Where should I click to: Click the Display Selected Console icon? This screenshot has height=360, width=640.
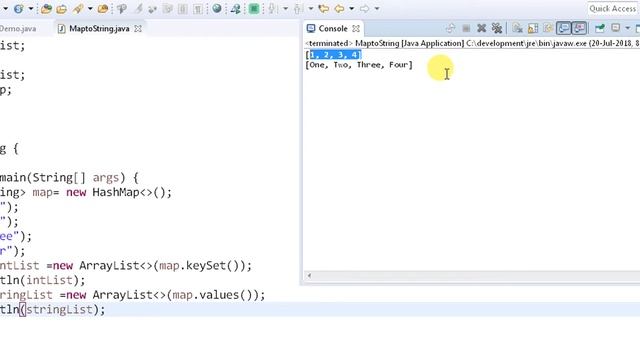616,28
